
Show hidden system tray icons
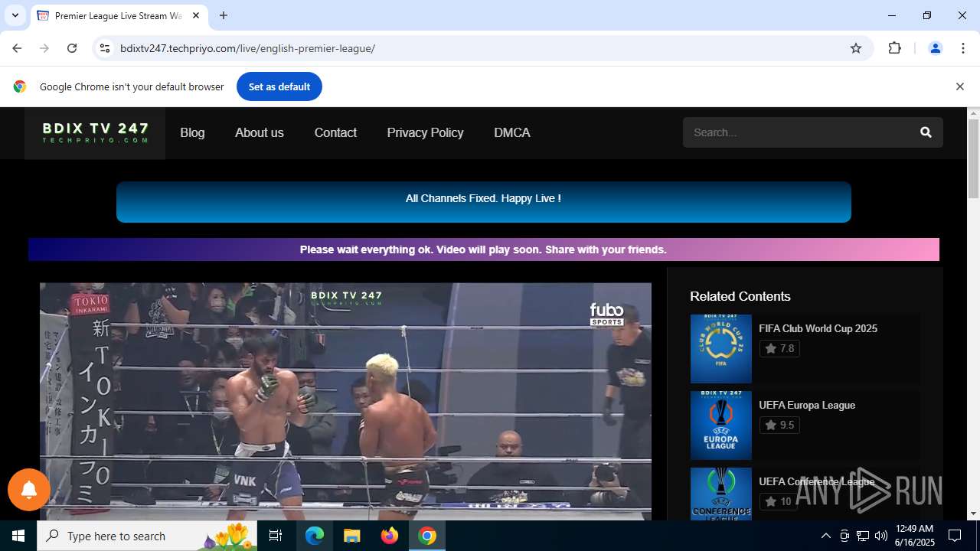[x=825, y=536]
